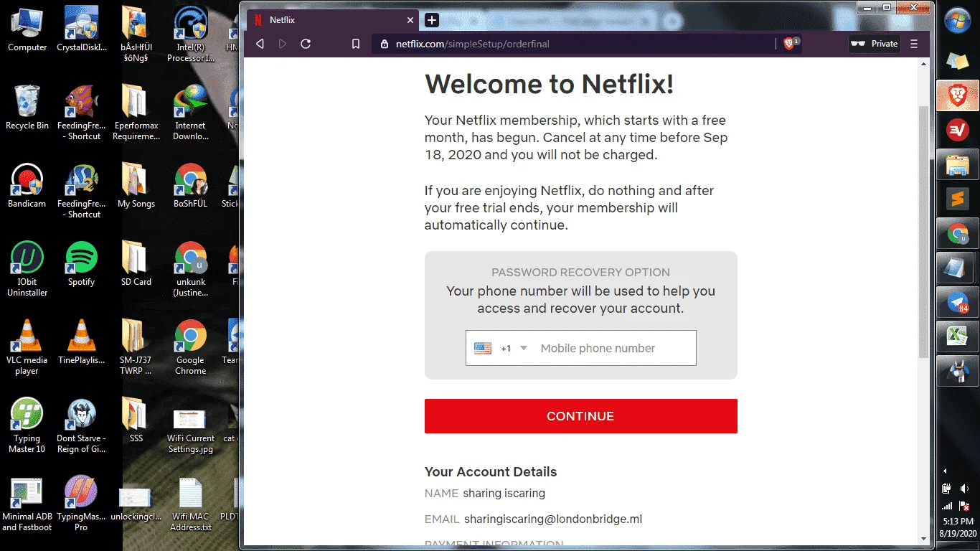
Task: Click the 'PASSWORD RECOVERY OPTION' label
Action: pyautogui.click(x=580, y=273)
